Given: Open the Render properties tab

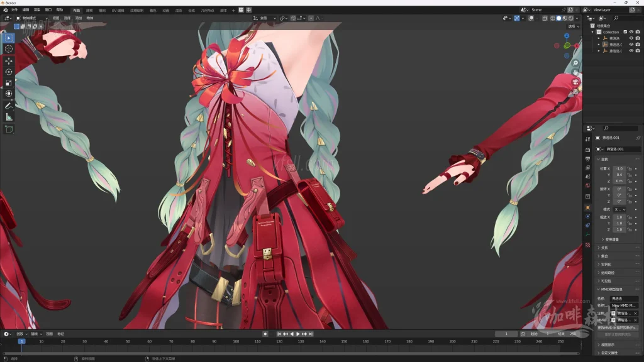Looking at the screenshot, I should [x=588, y=150].
